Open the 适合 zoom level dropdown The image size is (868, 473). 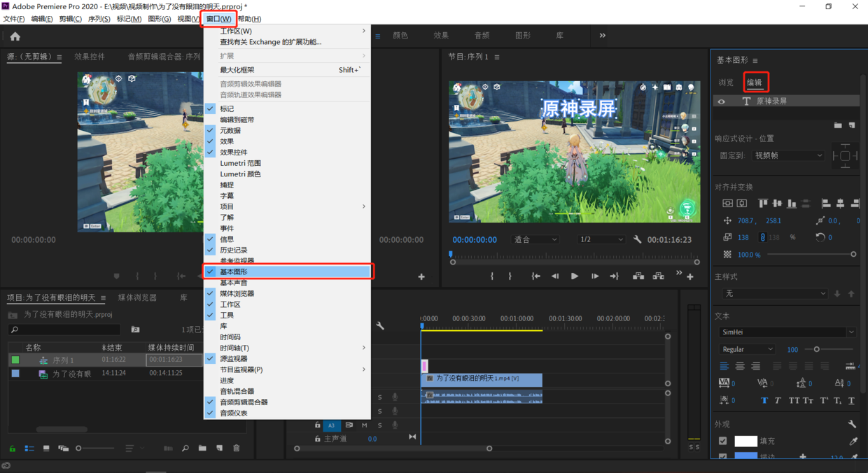coord(535,239)
